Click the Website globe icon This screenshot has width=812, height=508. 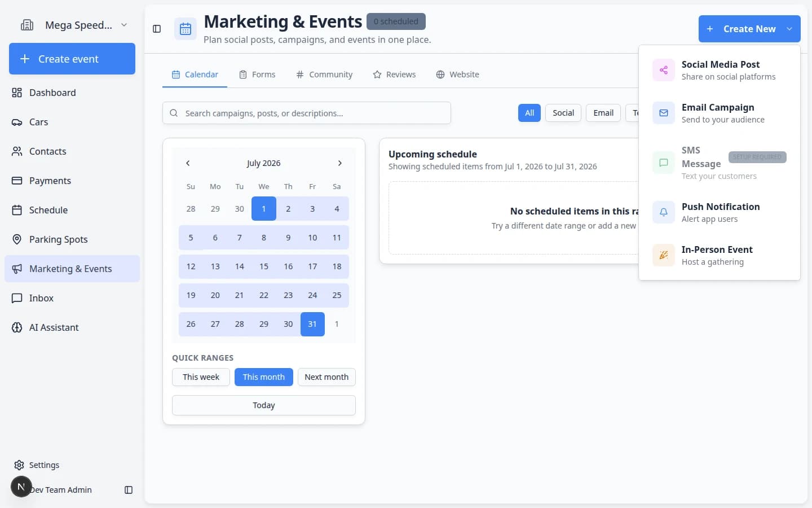coord(440,75)
